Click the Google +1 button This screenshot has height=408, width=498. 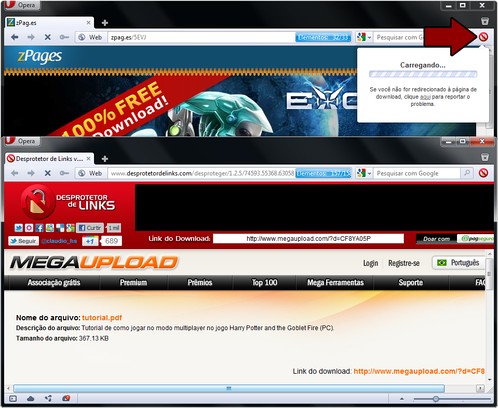(x=90, y=241)
